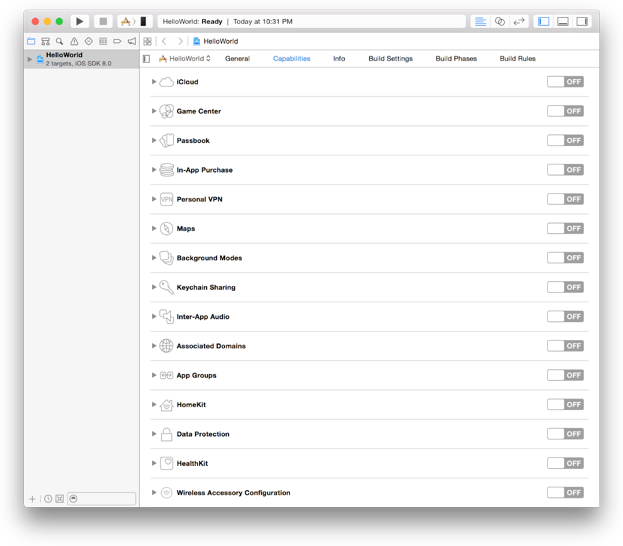Viewport: 623px width, 546px height.
Task: Add a new file with plus button
Action: point(33,499)
